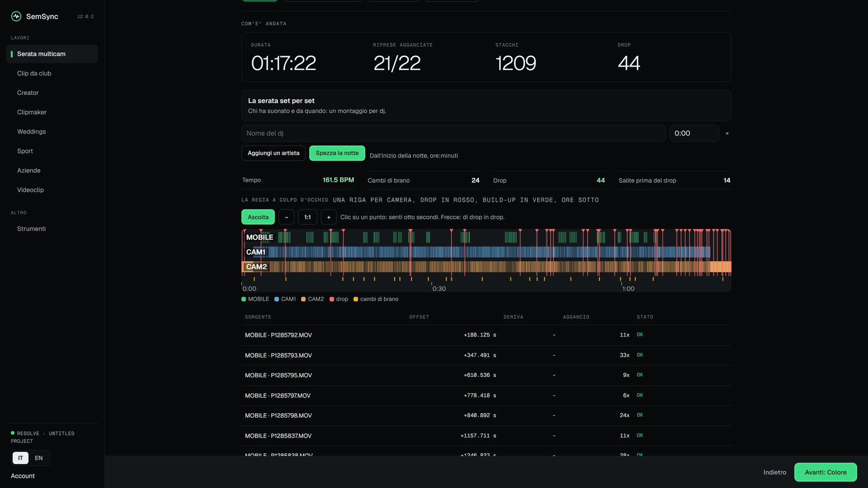The image size is (868, 488).
Task: Reset timeline zoom to 1:1
Action: (x=308, y=217)
